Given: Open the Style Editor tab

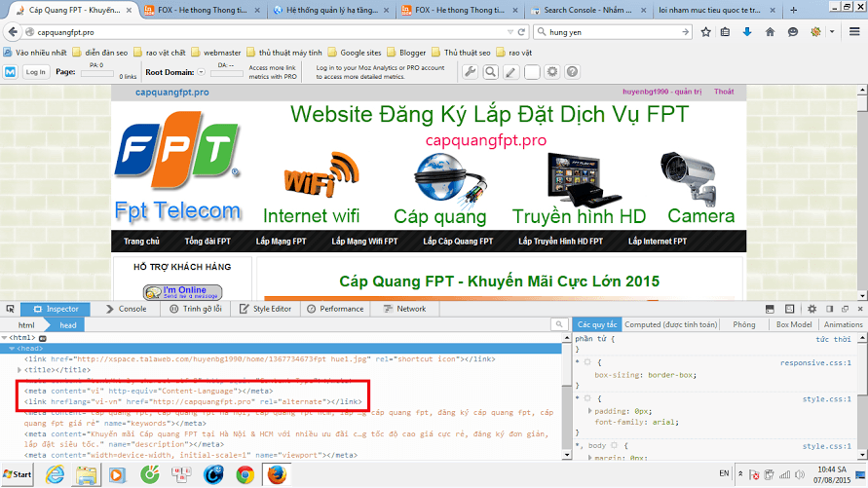Looking at the screenshot, I should point(265,309).
